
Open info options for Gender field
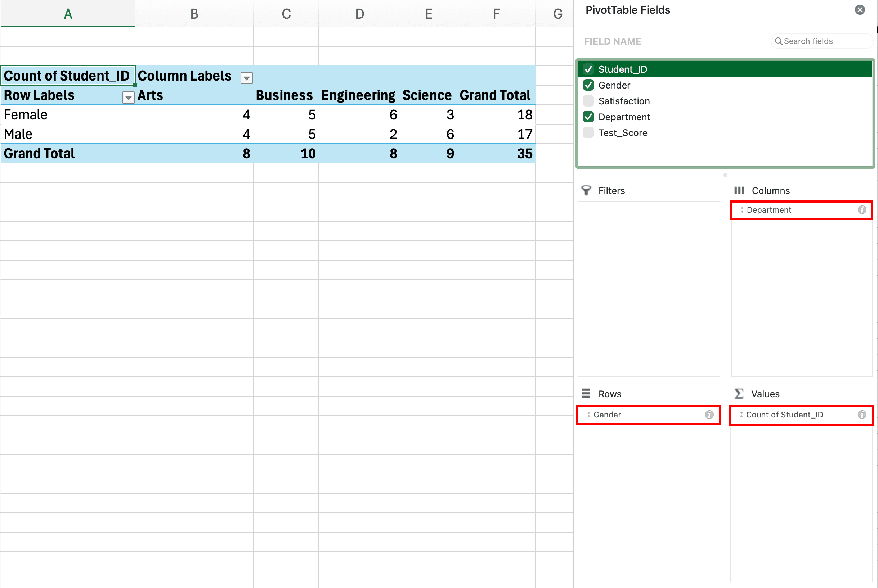(x=709, y=415)
